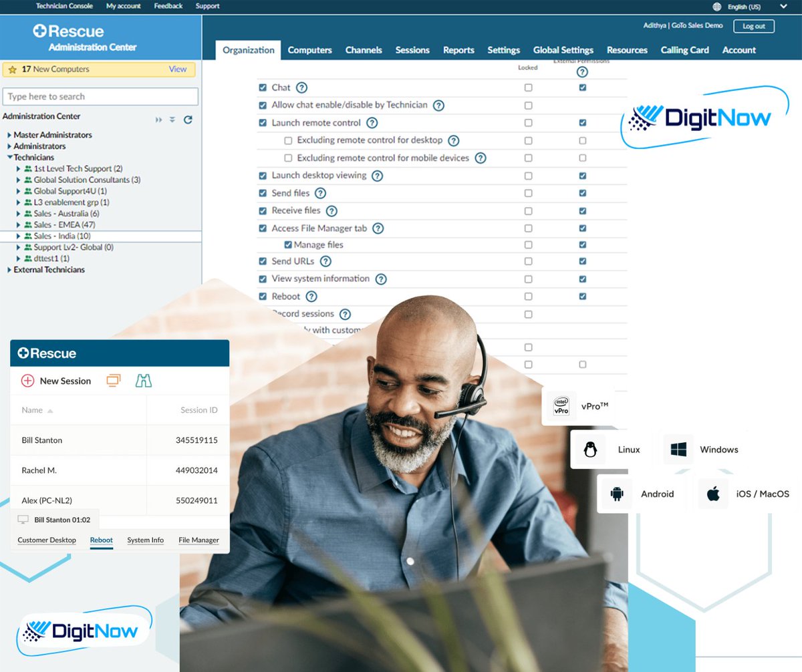Open help for Access File Manager tab

(x=378, y=228)
